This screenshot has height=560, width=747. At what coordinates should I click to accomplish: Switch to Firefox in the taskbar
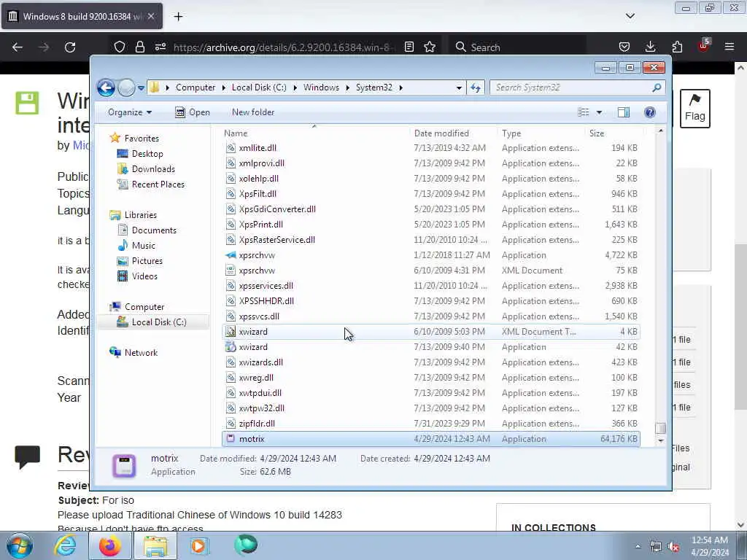point(110,545)
